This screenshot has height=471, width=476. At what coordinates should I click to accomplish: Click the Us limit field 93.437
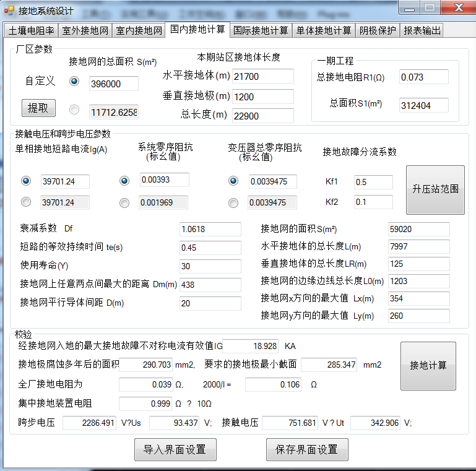tap(175, 423)
